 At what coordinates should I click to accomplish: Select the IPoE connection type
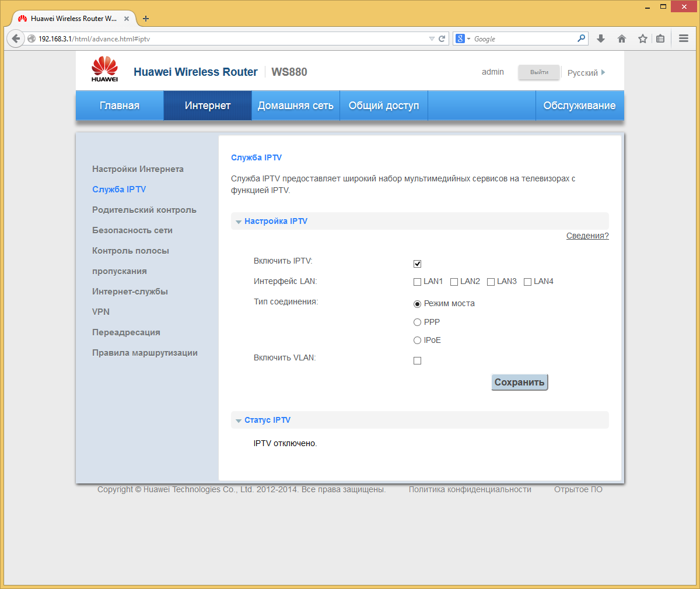(417, 340)
